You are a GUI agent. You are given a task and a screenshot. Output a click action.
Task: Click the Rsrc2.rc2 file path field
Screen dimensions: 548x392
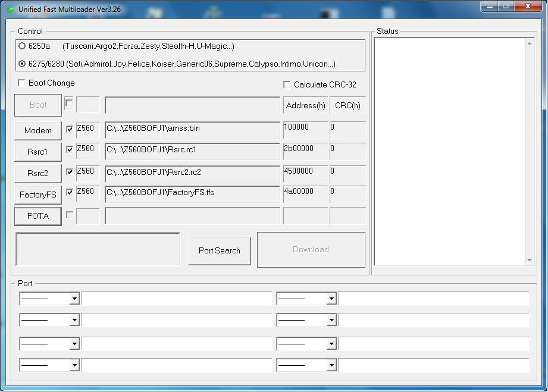click(x=193, y=173)
